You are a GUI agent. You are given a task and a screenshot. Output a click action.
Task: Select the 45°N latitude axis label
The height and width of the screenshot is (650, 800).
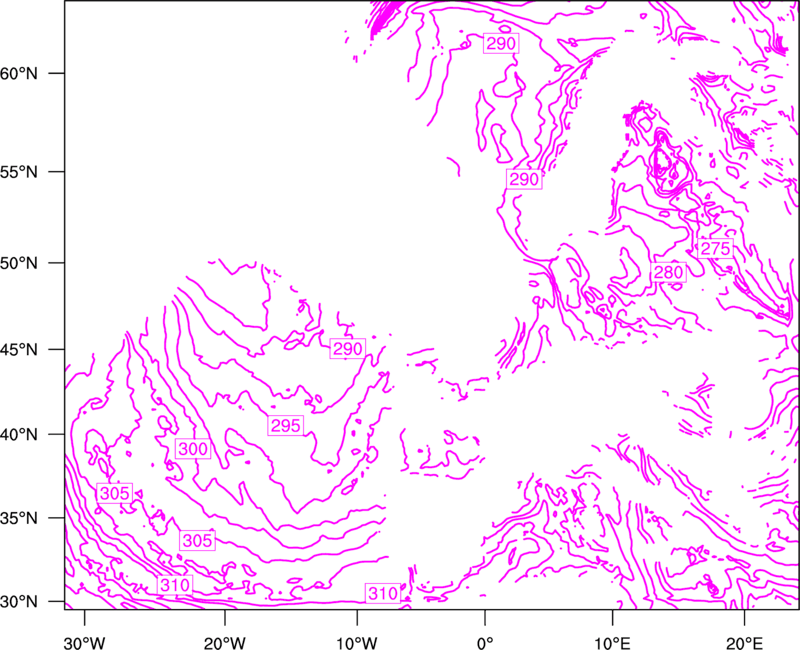pos(19,349)
